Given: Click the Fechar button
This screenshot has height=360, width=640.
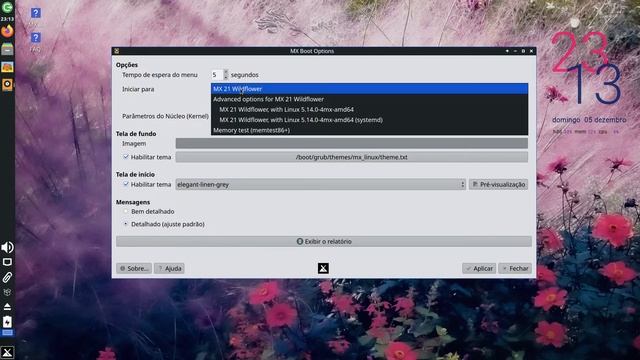Looking at the screenshot, I should tap(515, 268).
